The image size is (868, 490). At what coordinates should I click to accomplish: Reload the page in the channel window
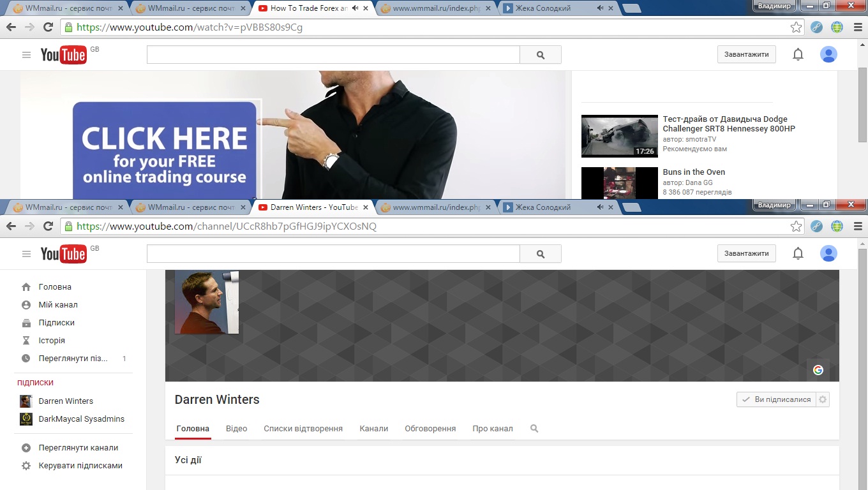pyautogui.click(x=48, y=226)
